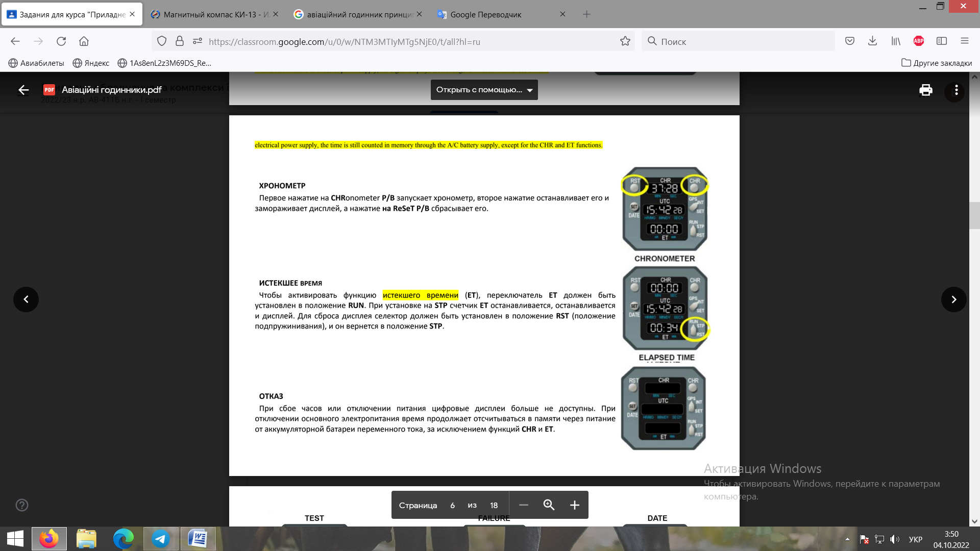Toggle the Firefox sidebar view
The width and height of the screenshot is (980, 551).
point(942,41)
